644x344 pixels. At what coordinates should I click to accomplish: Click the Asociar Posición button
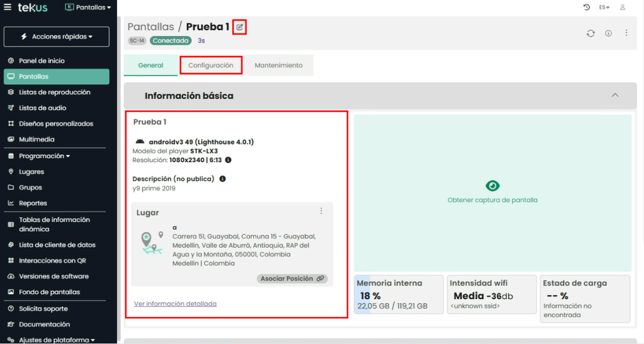tap(292, 279)
